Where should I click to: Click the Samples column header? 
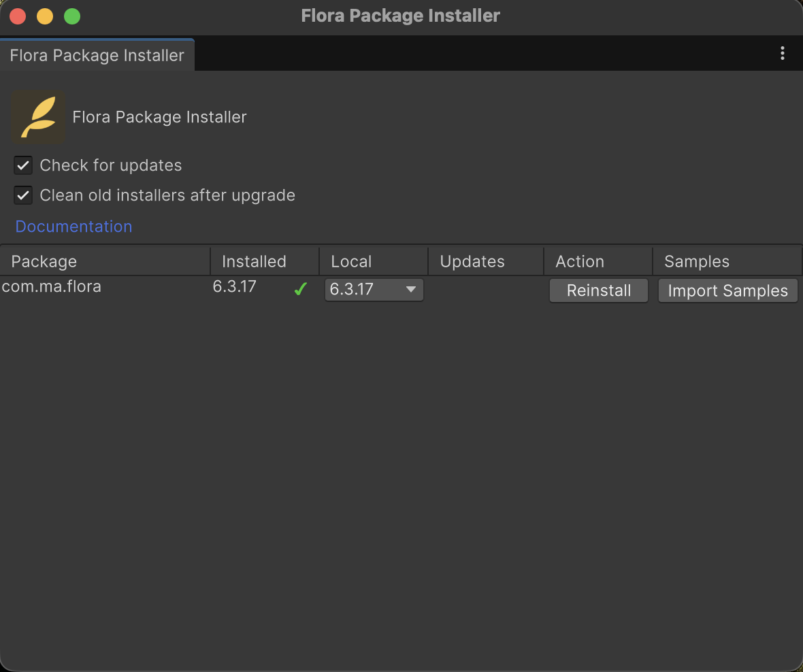tap(696, 261)
